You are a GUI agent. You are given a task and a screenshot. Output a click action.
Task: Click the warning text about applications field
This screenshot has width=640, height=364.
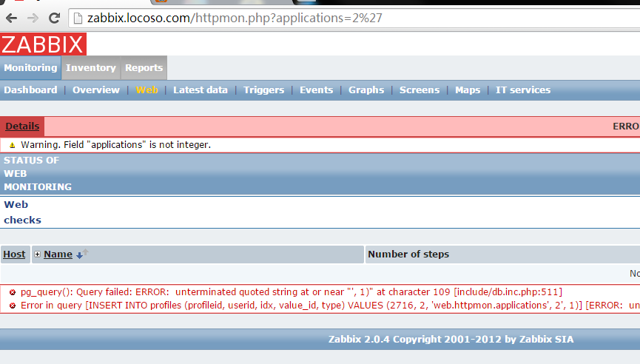116,145
